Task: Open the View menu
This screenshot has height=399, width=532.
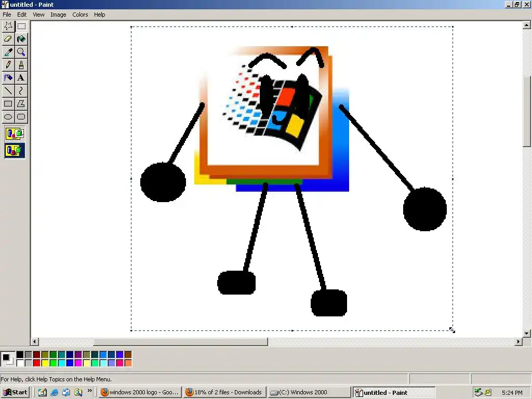Action: (38, 15)
